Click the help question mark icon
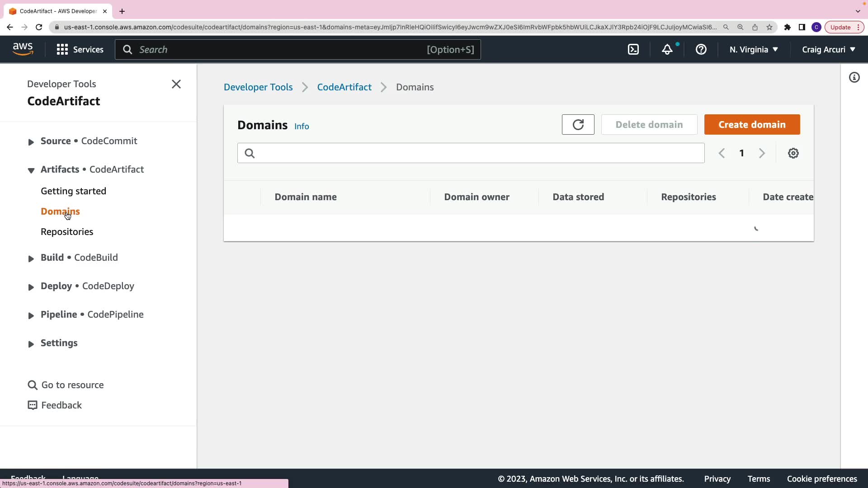Viewport: 868px width, 488px height. pyautogui.click(x=701, y=50)
